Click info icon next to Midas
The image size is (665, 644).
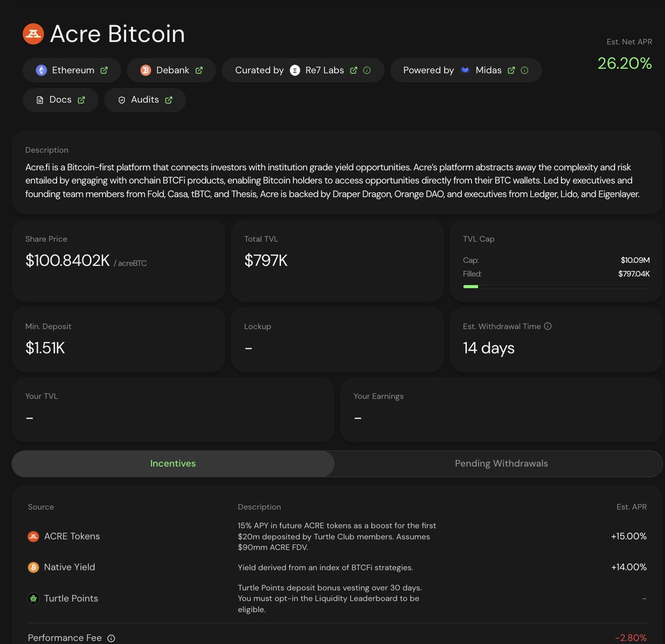click(525, 70)
